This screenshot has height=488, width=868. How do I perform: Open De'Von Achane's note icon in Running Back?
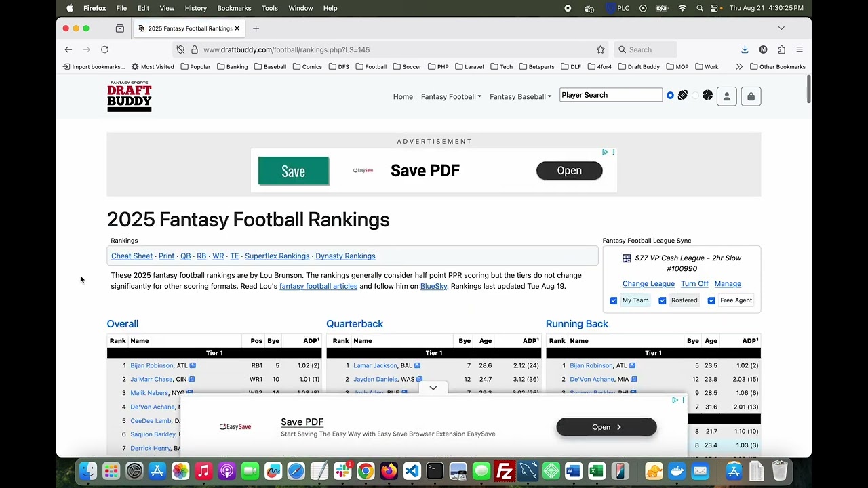[633, 380]
